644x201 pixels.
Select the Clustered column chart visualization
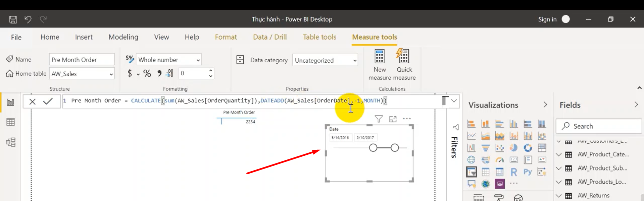coord(514,124)
